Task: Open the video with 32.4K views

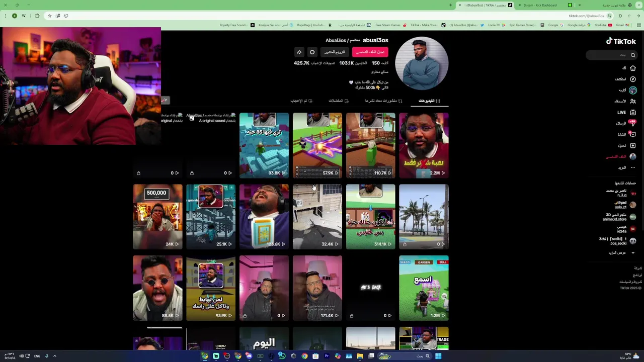Action: coord(317,217)
